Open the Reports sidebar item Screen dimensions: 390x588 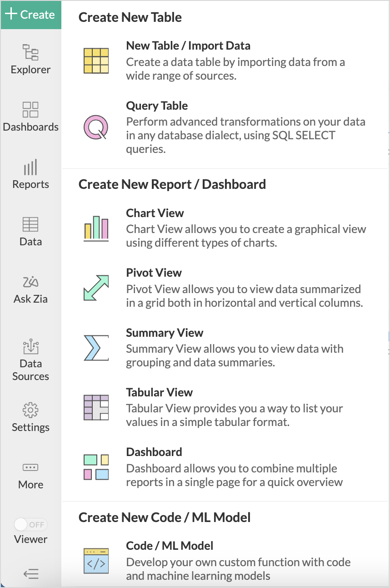(30, 174)
